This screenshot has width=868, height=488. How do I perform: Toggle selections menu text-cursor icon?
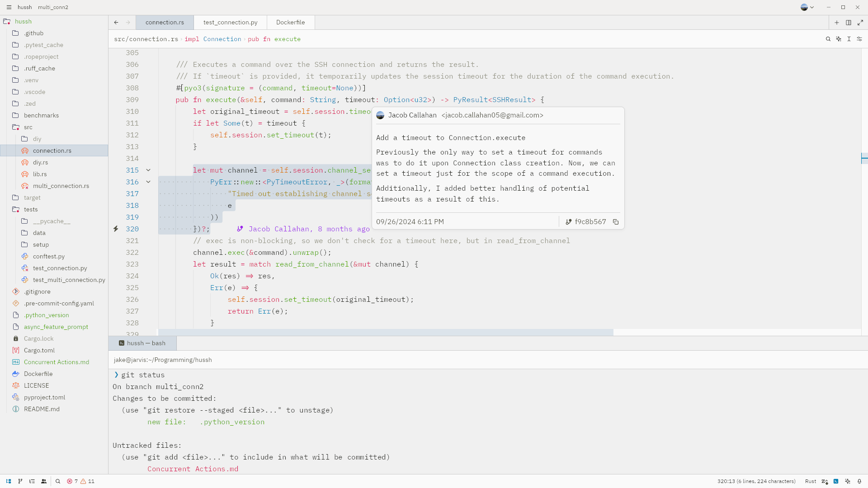[849, 39]
